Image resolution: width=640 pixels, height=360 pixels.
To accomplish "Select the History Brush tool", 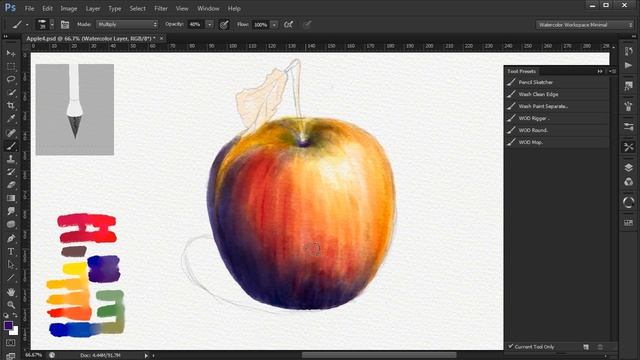I will tap(11, 172).
